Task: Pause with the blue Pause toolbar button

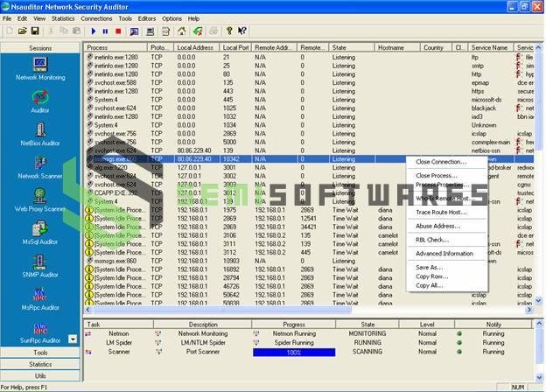Action: (x=106, y=31)
